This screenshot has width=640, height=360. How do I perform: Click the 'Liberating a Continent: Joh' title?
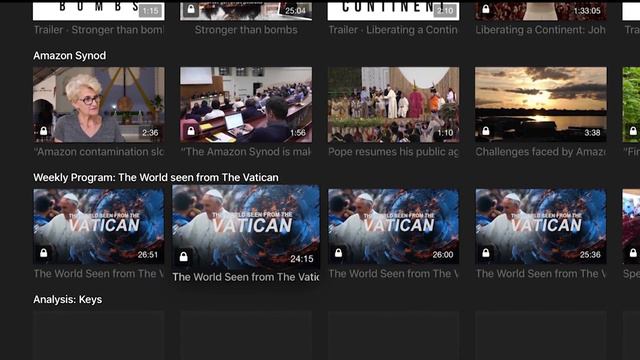[541, 30]
